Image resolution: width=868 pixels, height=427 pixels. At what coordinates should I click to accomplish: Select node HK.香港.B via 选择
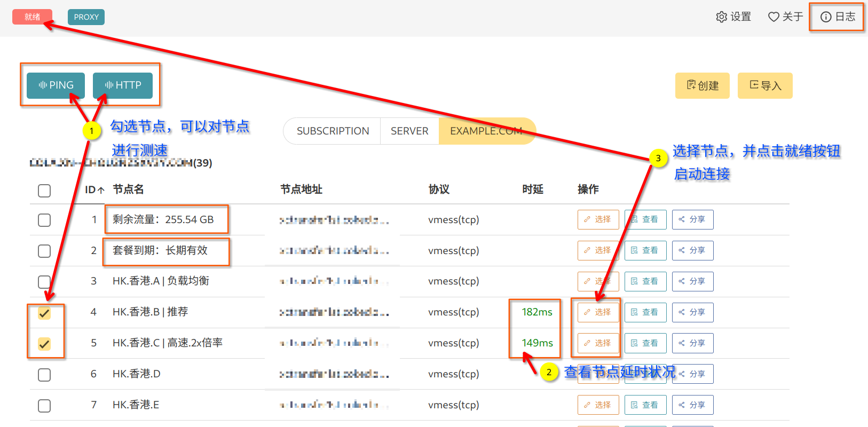pyautogui.click(x=598, y=312)
